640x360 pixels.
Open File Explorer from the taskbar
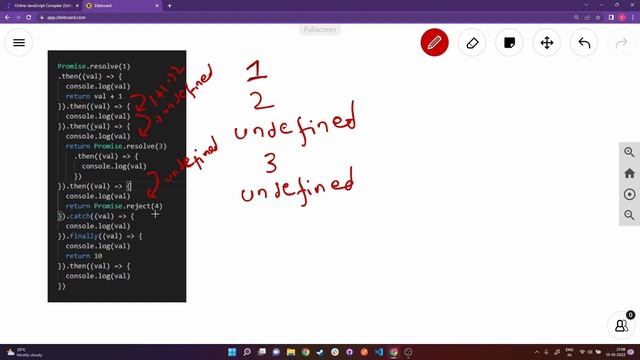[291, 352]
